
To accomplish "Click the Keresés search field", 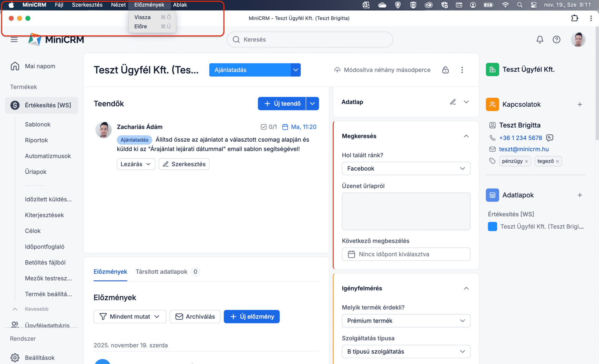I will pos(309,40).
